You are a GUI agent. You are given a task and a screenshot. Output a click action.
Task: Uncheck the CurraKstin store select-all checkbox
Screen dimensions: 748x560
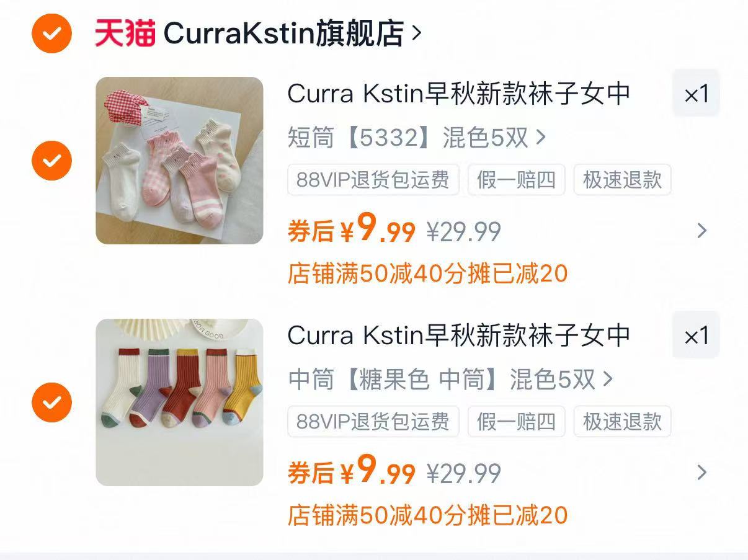(52, 33)
